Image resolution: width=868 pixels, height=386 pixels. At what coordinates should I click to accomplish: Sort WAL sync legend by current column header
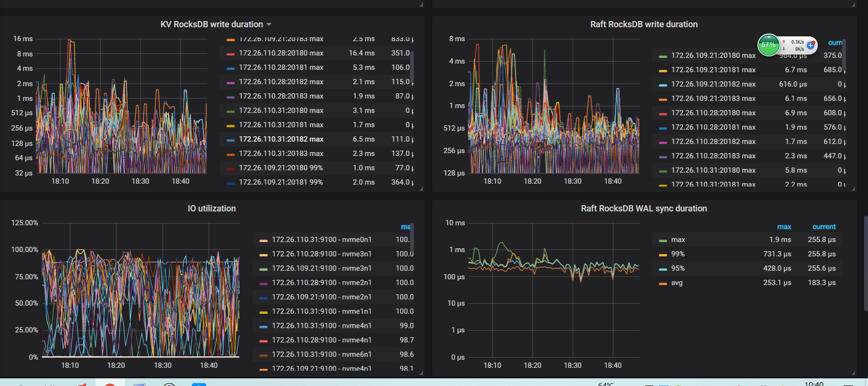tap(823, 227)
